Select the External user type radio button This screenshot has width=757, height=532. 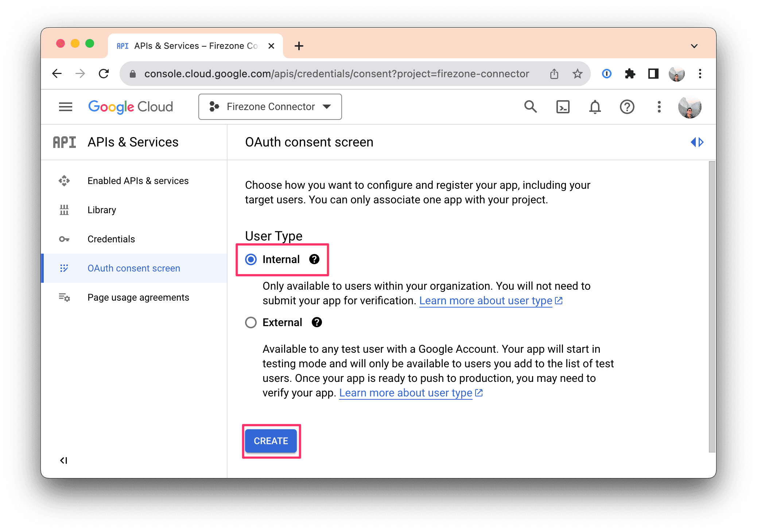tap(252, 322)
